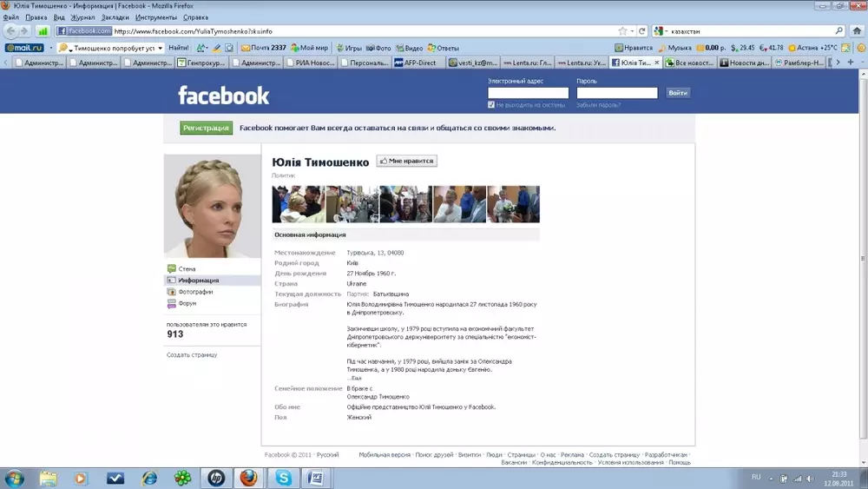Open Фотографии in the profile sidebar
The image size is (868, 489).
(x=195, y=292)
